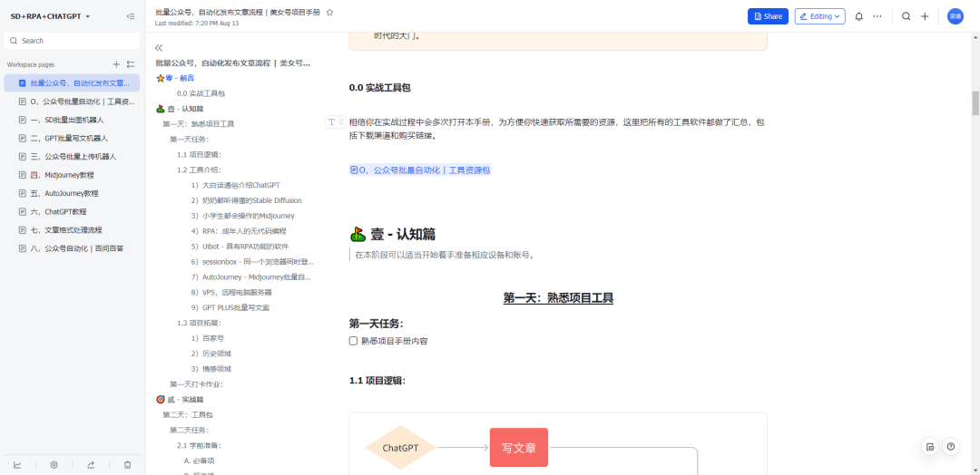The height and width of the screenshot is (475, 980).
Task: Click the Search field in sidebar
Action: coord(72,41)
